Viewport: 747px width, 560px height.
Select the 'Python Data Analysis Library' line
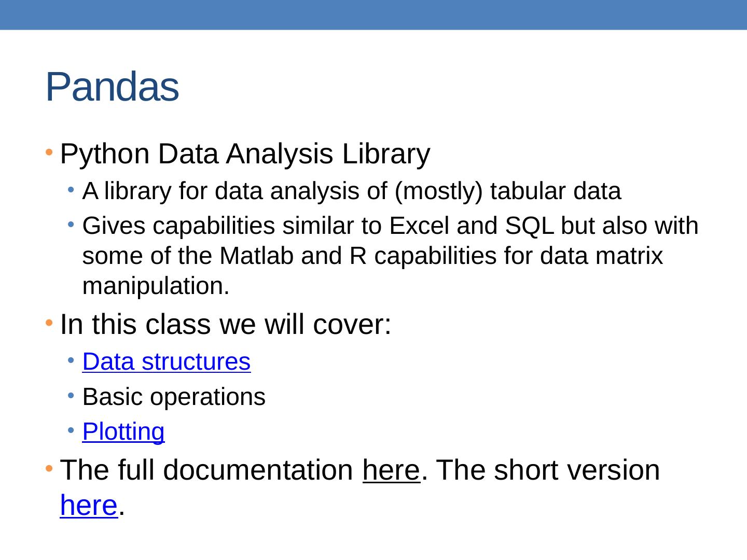pyautogui.click(x=245, y=154)
